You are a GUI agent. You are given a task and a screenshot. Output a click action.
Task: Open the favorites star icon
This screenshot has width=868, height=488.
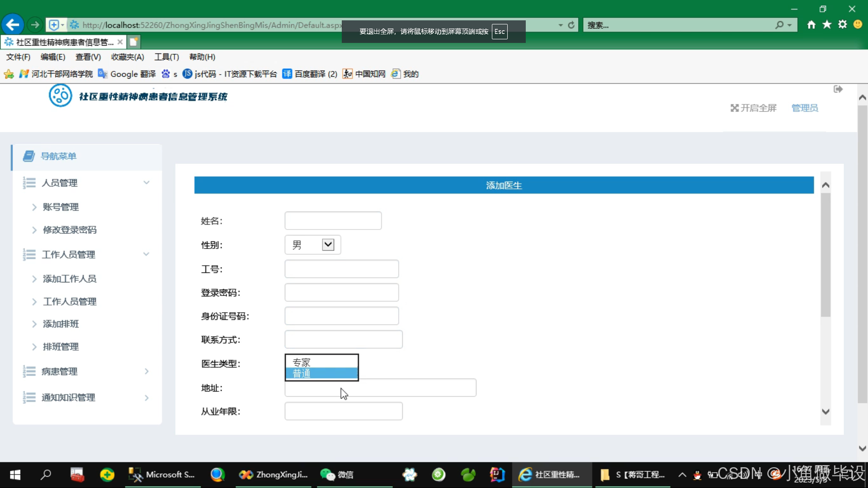827,25
